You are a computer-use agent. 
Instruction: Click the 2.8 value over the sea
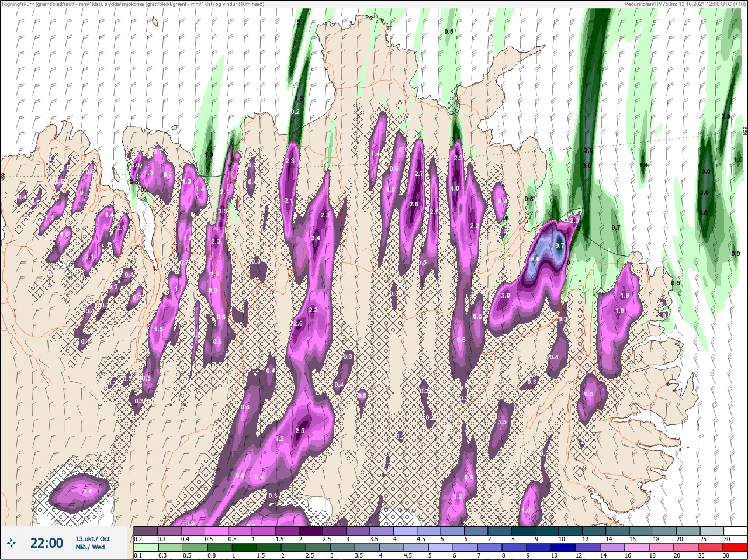click(726, 116)
